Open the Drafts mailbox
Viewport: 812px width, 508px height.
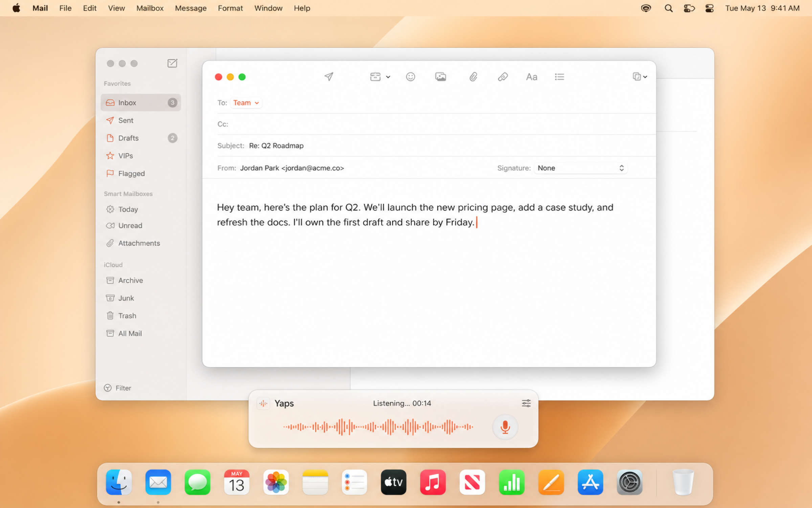pos(141,138)
